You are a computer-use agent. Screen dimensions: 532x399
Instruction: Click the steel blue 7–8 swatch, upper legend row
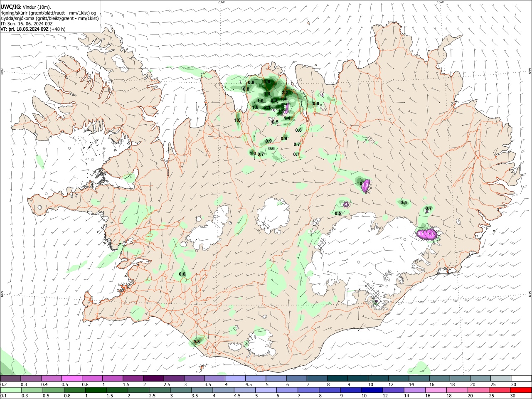point(318,379)
